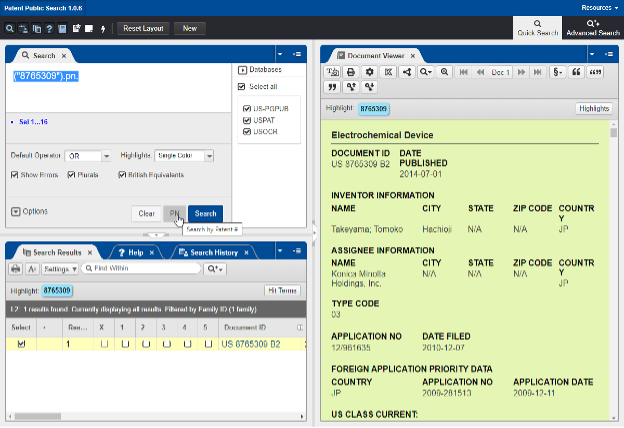Click the share icon in Document Viewer

(x=407, y=73)
